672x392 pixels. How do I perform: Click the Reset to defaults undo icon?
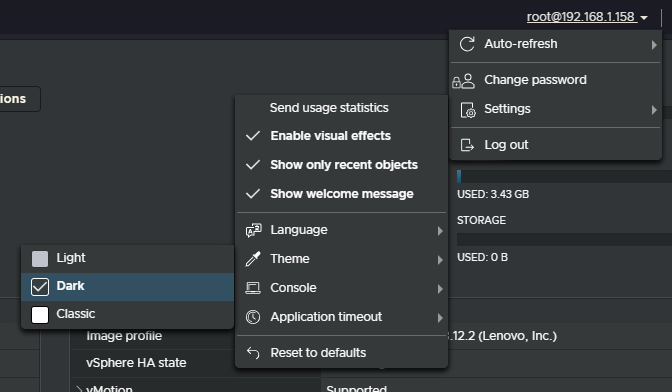click(x=253, y=353)
